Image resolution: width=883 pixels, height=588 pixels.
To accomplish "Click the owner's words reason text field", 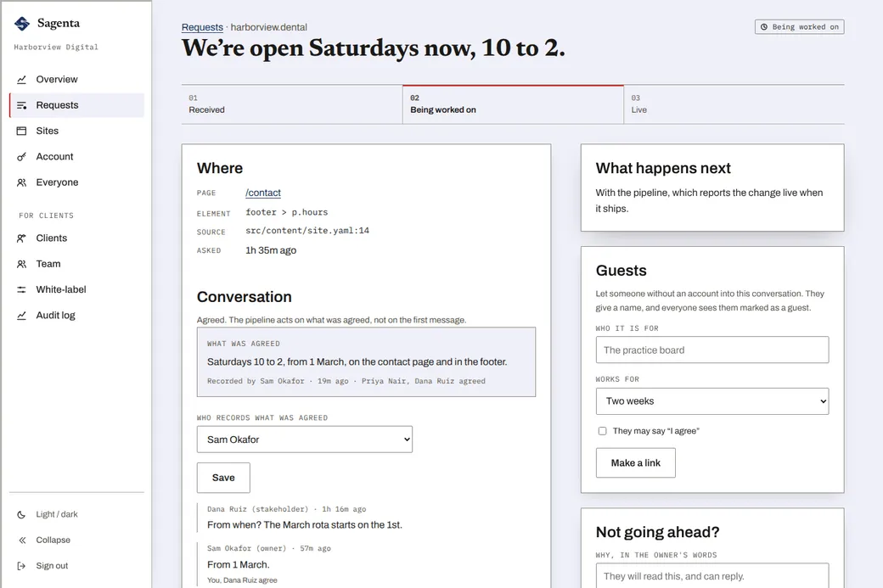I will [712, 575].
